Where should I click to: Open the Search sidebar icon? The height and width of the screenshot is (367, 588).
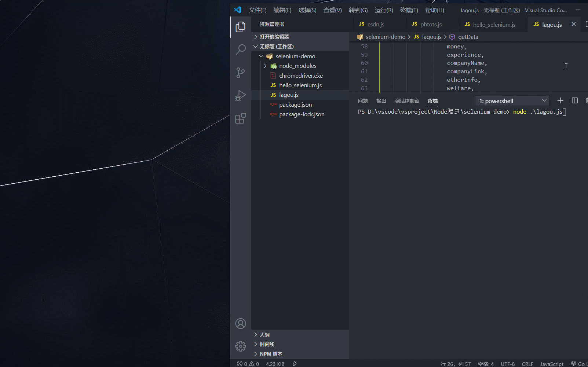(x=240, y=49)
